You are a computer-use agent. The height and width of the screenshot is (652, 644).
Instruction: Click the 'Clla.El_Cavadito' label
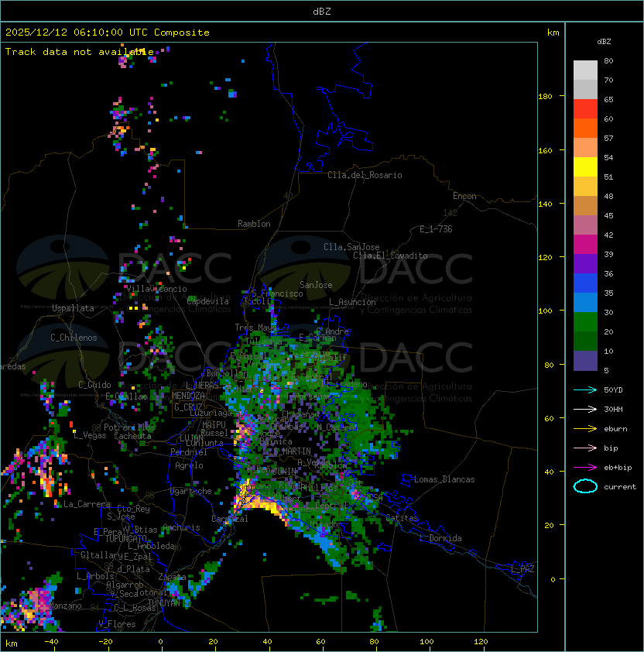pos(390,256)
